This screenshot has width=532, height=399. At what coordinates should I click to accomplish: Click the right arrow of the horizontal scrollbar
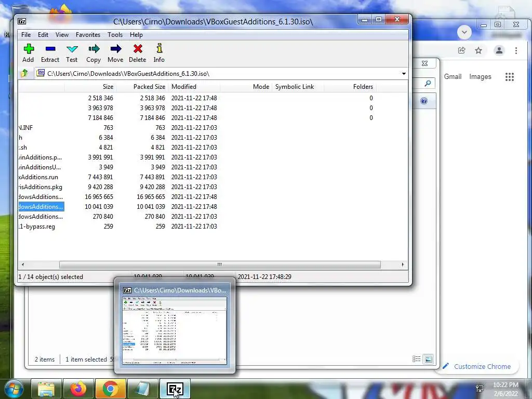[x=403, y=264]
